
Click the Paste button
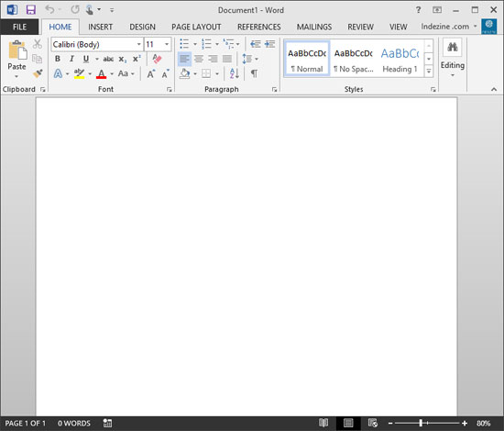(x=16, y=60)
